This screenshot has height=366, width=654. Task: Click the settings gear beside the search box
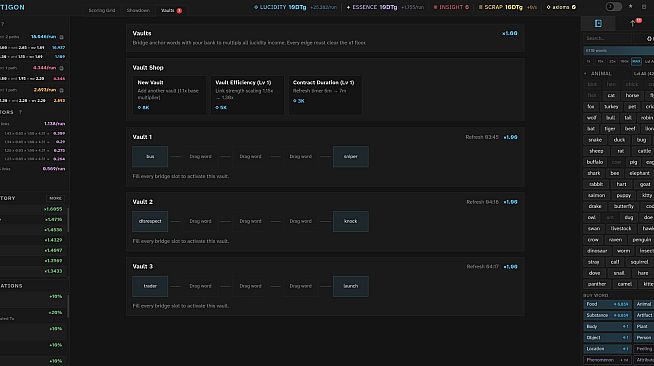pos(649,38)
